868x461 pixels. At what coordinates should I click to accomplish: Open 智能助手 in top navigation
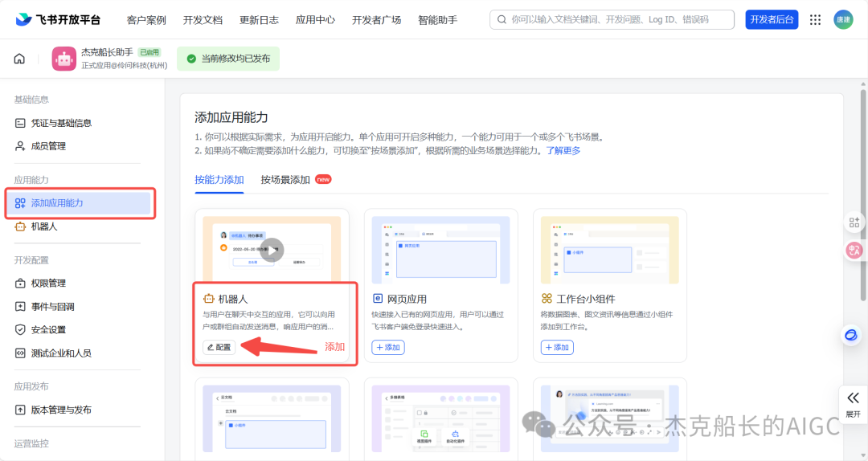pyautogui.click(x=437, y=20)
